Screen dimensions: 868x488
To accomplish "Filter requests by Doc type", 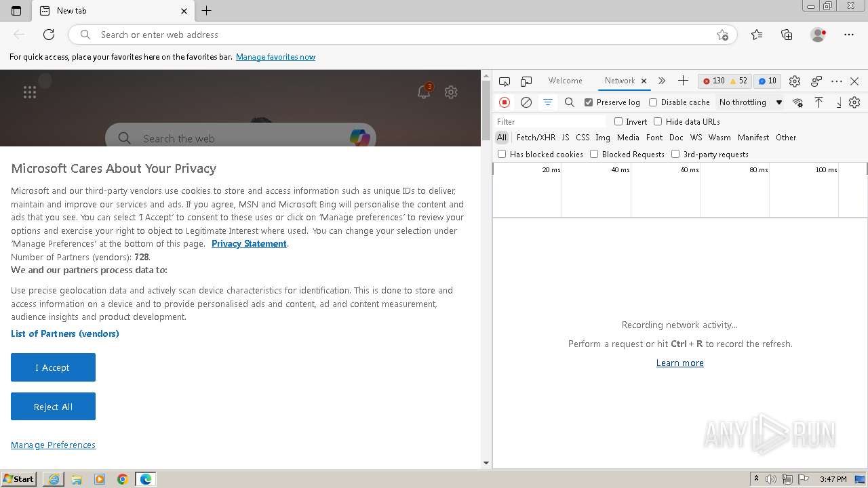I will 676,138.
